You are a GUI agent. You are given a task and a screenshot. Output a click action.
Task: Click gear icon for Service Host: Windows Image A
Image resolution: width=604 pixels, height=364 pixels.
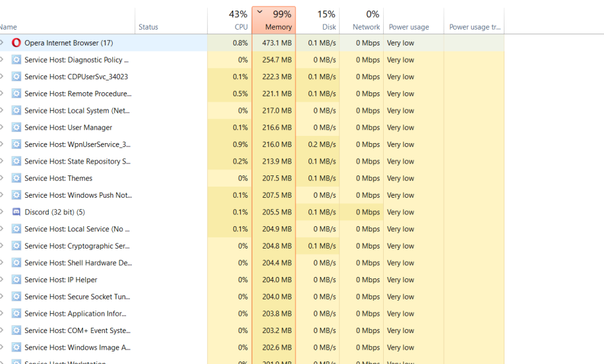point(16,348)
